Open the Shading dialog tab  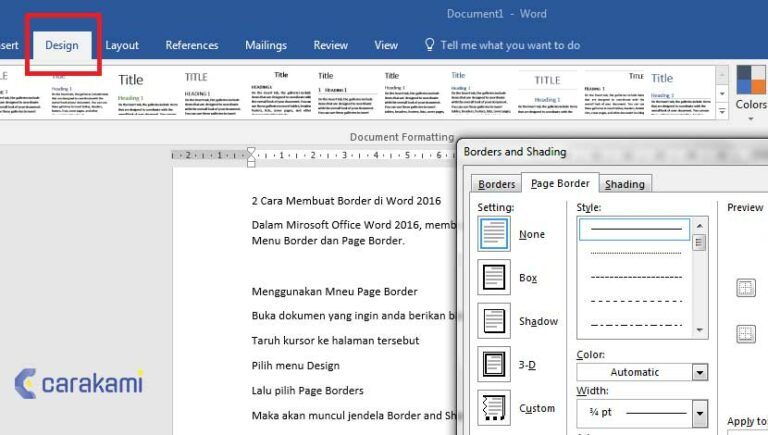point(625,184)
